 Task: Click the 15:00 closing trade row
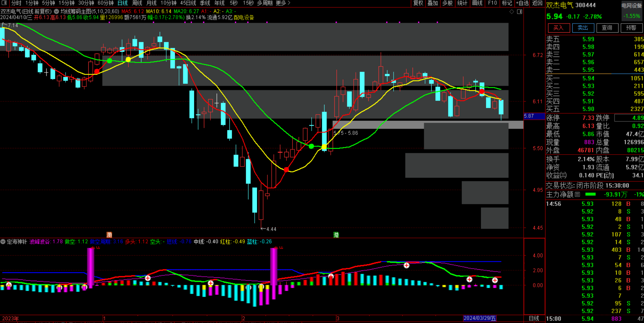595,319
